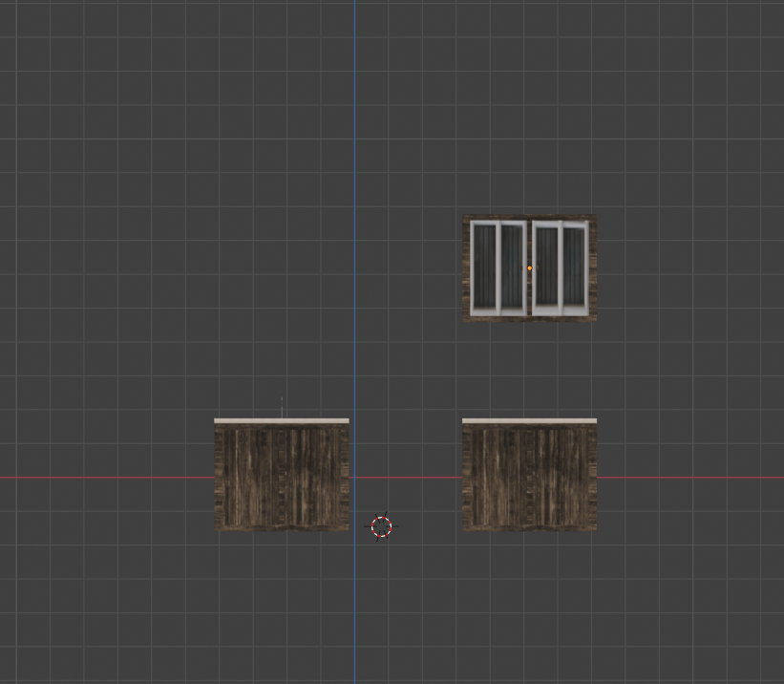This screenshot has height=684, width=784.
Task: Click the orange origin dot on the window
Action: 529,268
